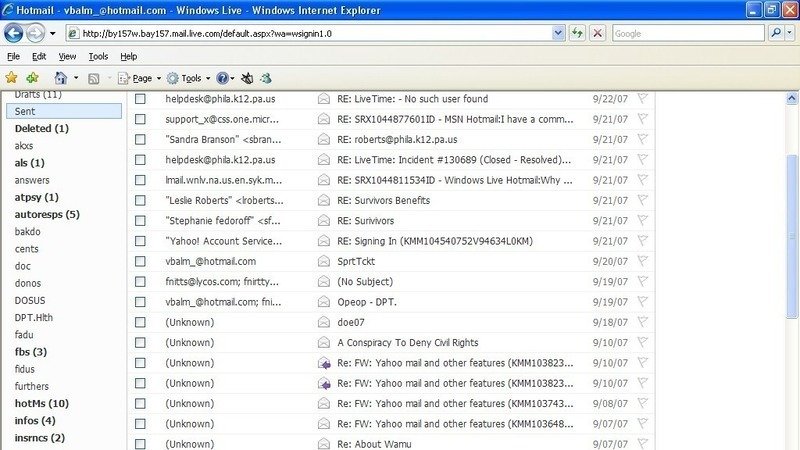800x450 pixels.
Task: Open the hotMs (10) folder
Action: point(41,403)
